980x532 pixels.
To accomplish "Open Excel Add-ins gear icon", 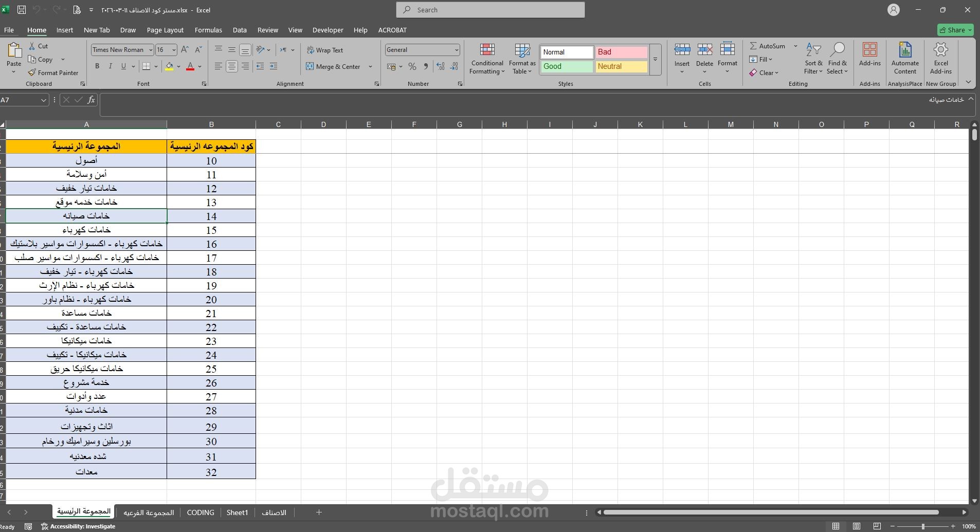I will (x=941, y=50).
